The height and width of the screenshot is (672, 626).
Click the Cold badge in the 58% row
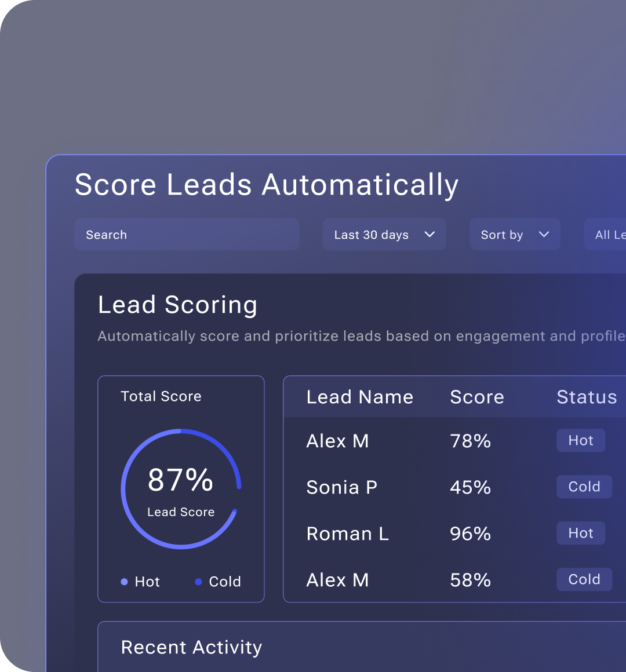pyautogui.click(x=584, y=579)
